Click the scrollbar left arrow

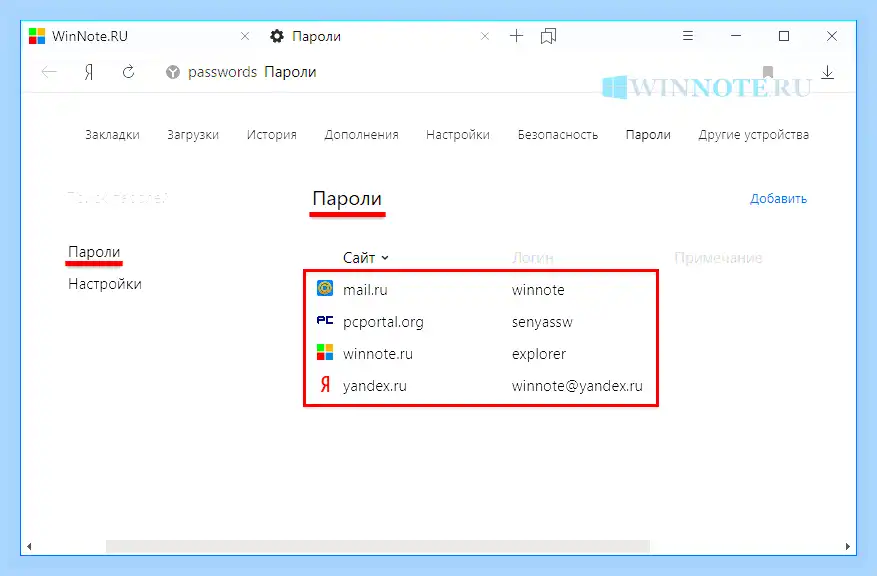click(30, 546)
